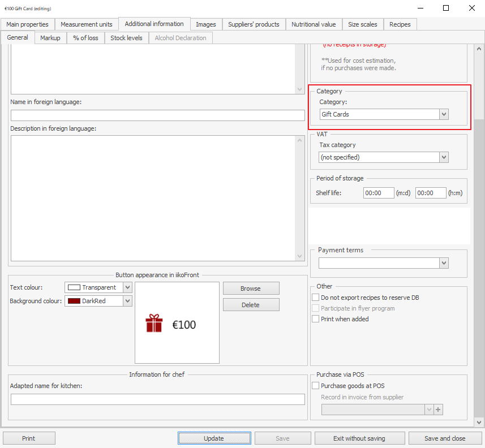Click the Delete button for button image

pos(251,305)
